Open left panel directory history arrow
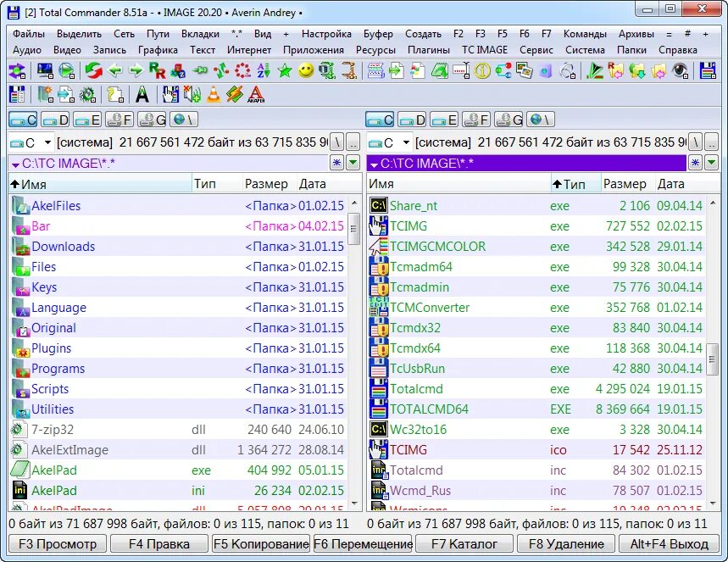Viewport: 728px width, 562px height. 353,163
